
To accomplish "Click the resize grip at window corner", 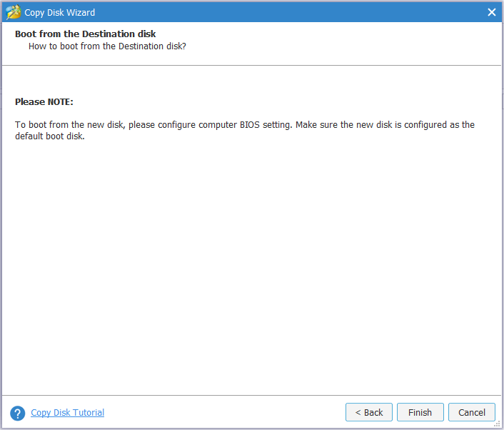I will pos(497,424).
